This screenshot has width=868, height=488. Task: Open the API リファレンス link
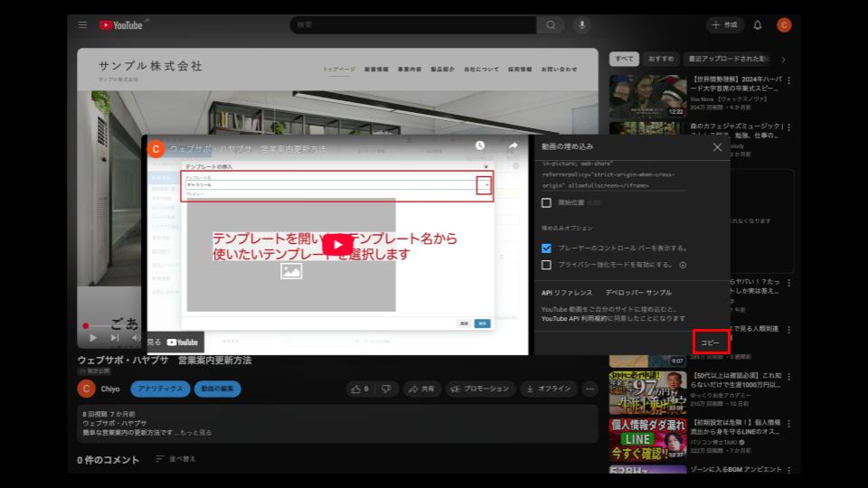567,293
